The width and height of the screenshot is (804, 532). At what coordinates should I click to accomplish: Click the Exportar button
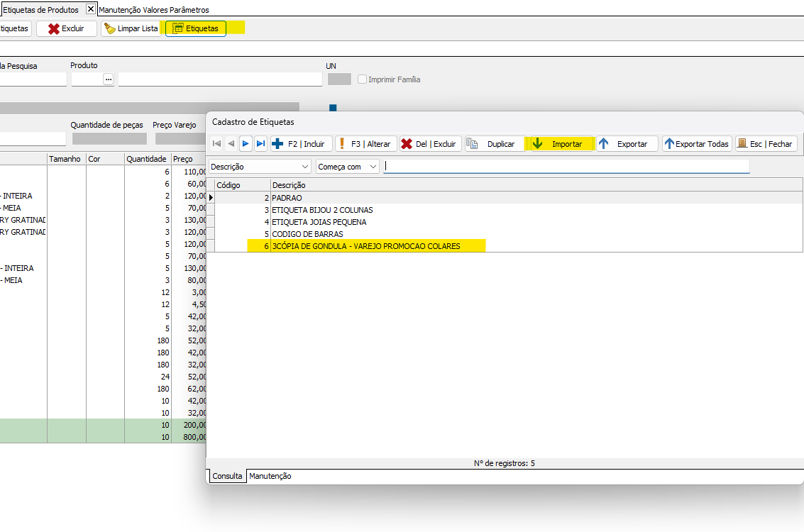(x=627, y=144)
